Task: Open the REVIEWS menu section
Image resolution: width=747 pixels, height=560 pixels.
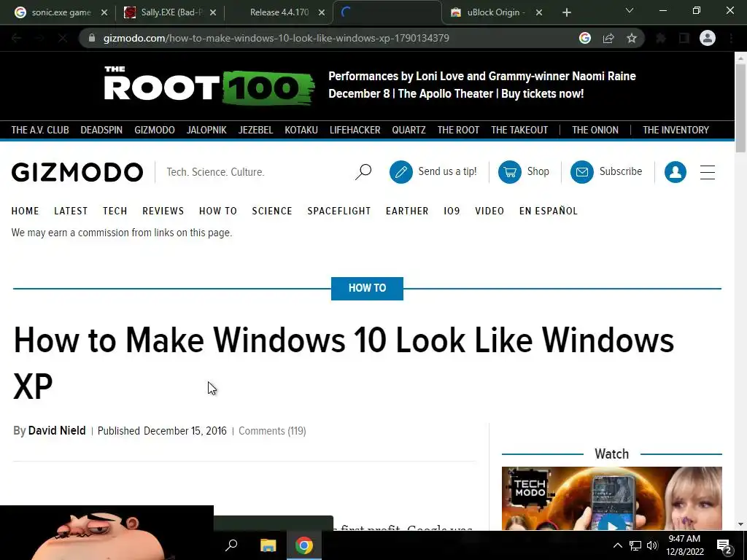Action: tap(163, 211)
